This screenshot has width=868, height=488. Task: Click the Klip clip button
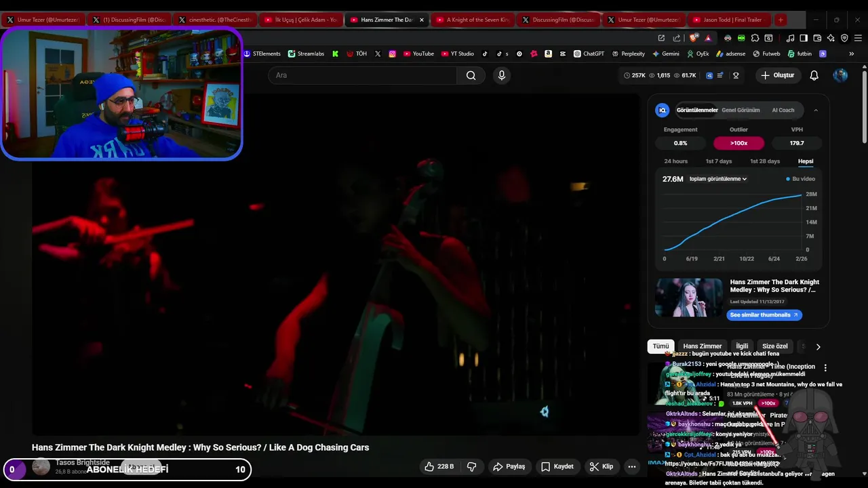pos(601,466)
